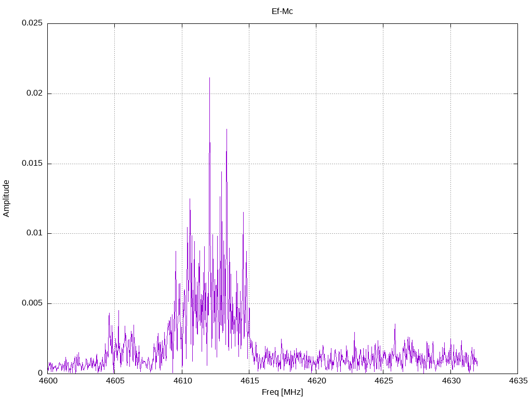Click the 0.005 y-axis tick label

pos(32,303)
